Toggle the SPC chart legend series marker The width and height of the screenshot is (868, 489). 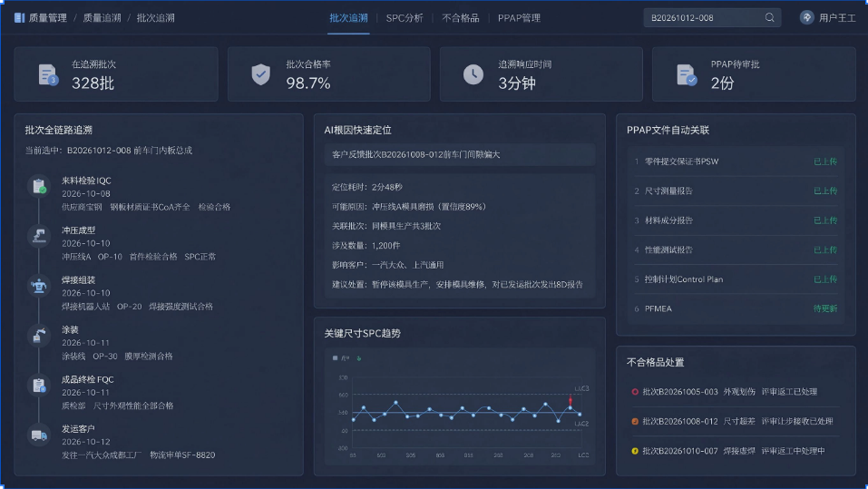click(335, 358)
